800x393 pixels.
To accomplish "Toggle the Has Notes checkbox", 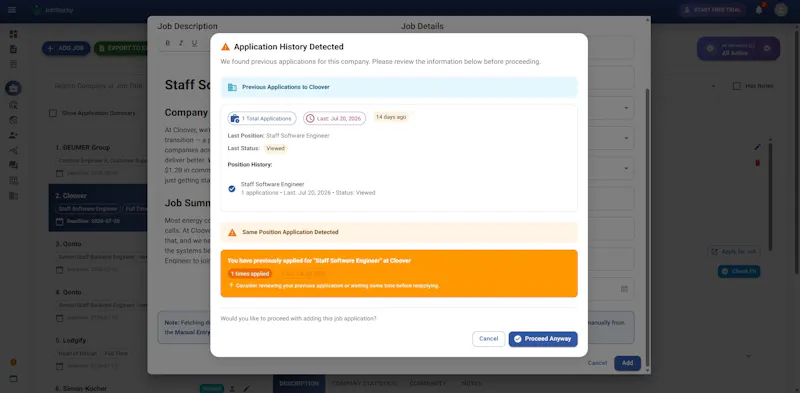I will [737, 86].
